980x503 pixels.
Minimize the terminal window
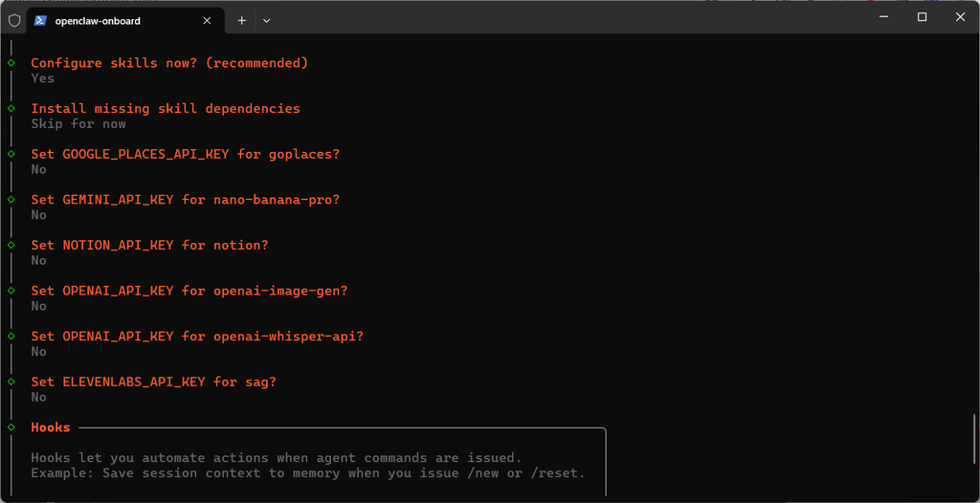(x=883, y=17)
